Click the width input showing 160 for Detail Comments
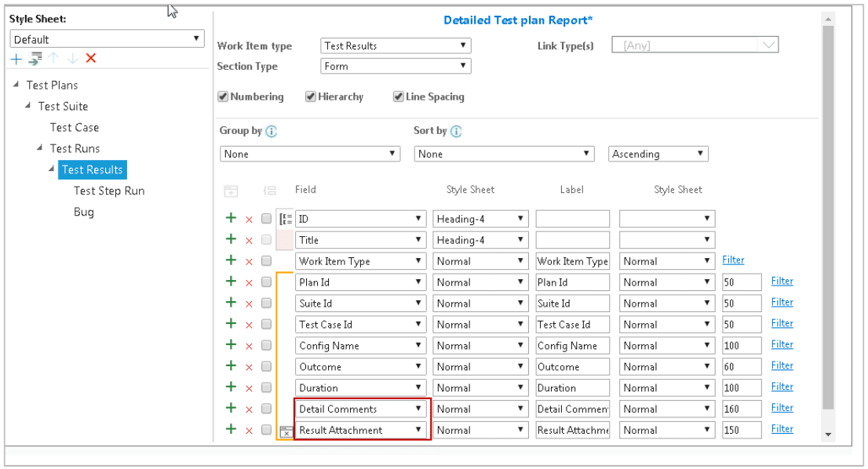 point(742,409)
